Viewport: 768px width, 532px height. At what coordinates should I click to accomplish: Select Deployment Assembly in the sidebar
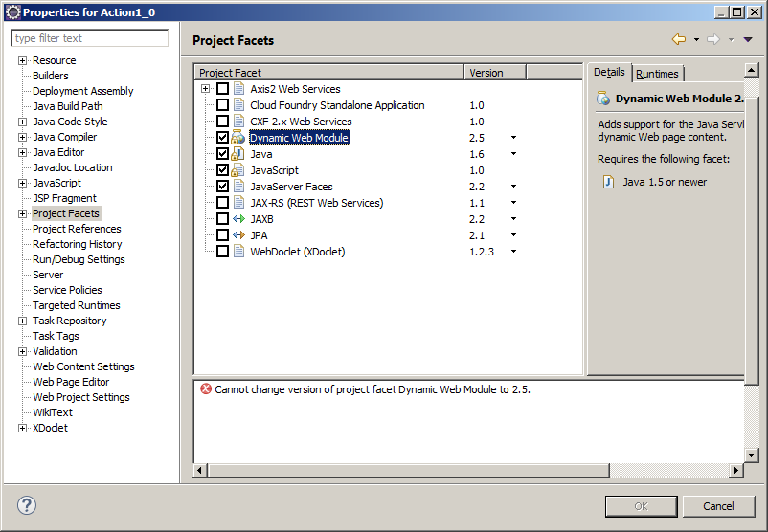point(82,91)
